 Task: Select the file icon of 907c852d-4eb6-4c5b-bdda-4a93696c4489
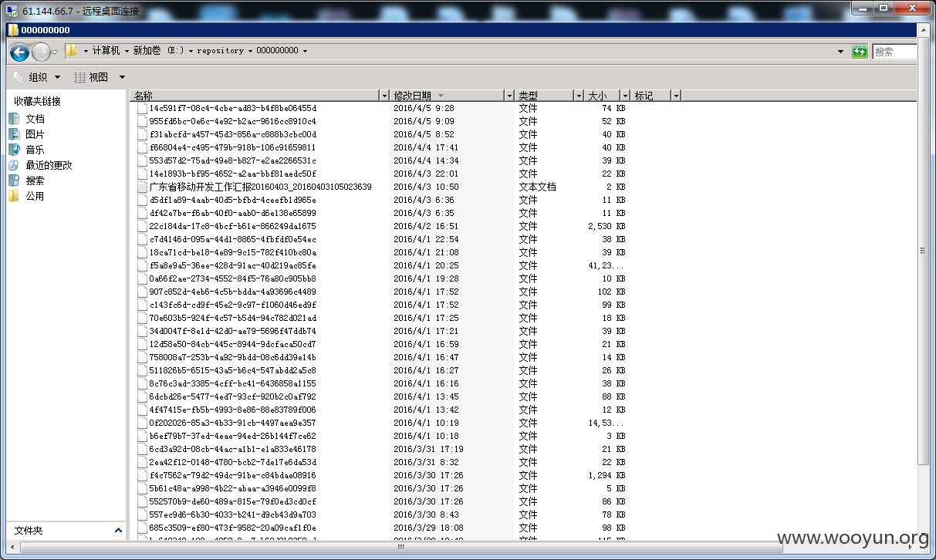tap(141, 292)
